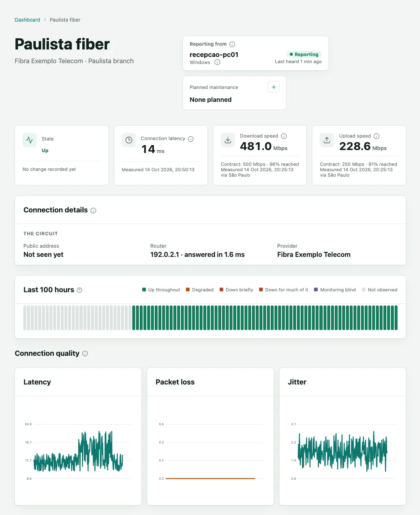Click info icon beside Connection quality
This screenshot has width=420, height=515.
pyautogui.click(x=85, y=354)
